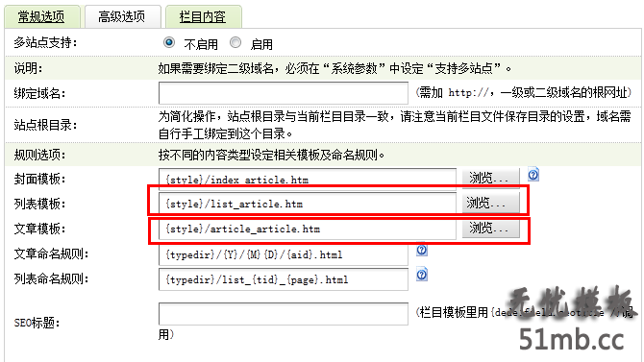Open help icon beside 文章命名规则 field
Screen dimensions: 644x362
click(x=422, y=250)
